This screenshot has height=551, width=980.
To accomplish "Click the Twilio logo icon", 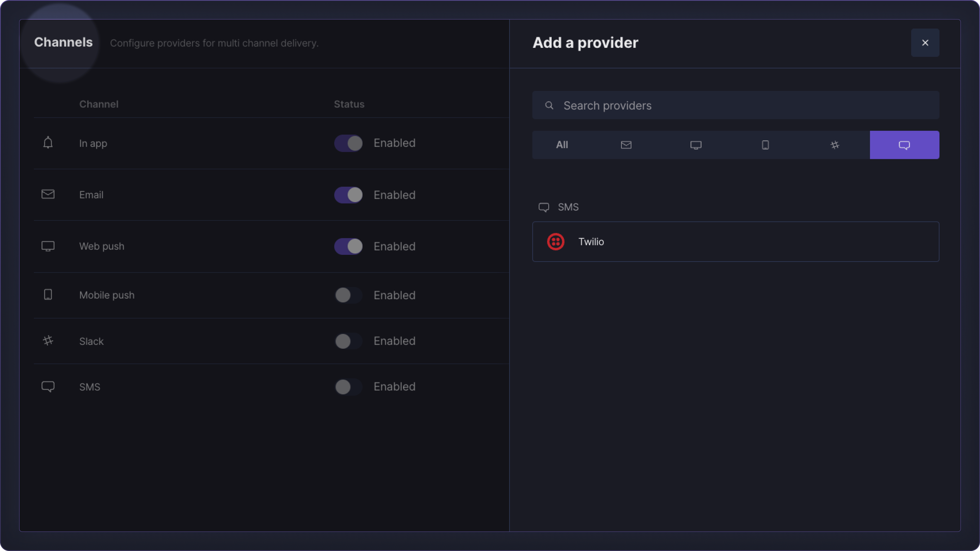I will pyautogui.click(x=555, y=242).
